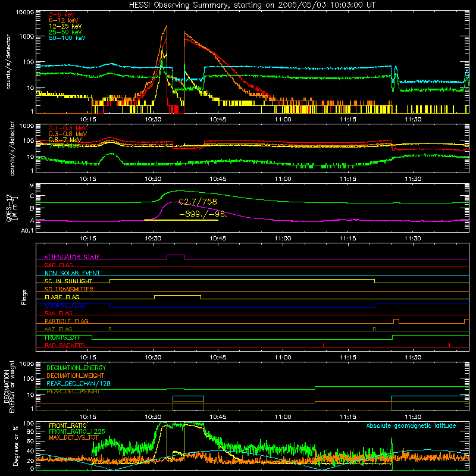The height and width of the screenshot is (476, 476).
Task: Click the M class tick label in GOES panel
Action: tap(32, 185)
